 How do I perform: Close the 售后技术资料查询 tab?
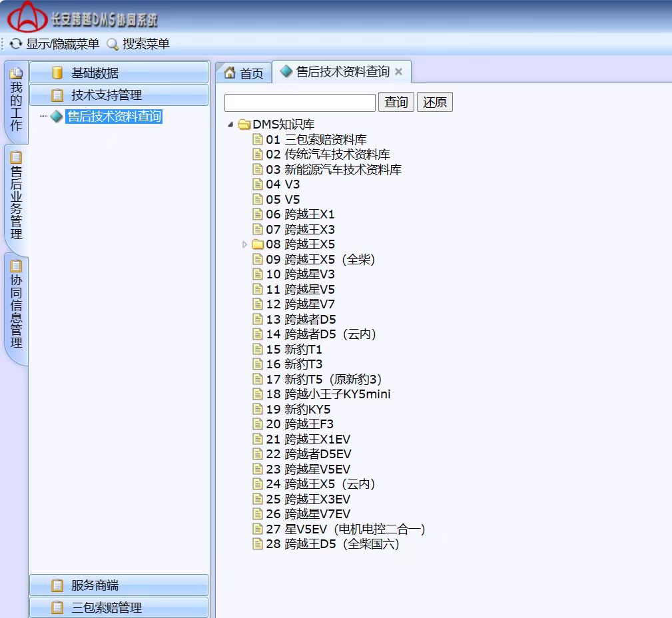click(398, 72)
